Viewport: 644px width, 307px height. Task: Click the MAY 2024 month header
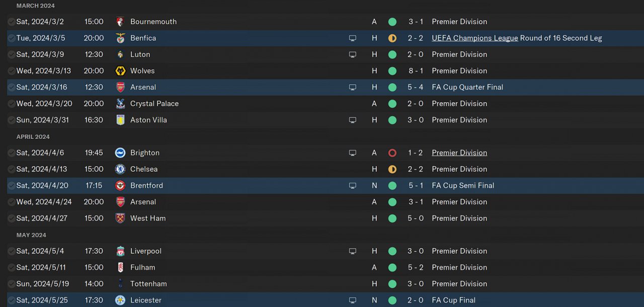pyautogui.click(x=31, y=235)
